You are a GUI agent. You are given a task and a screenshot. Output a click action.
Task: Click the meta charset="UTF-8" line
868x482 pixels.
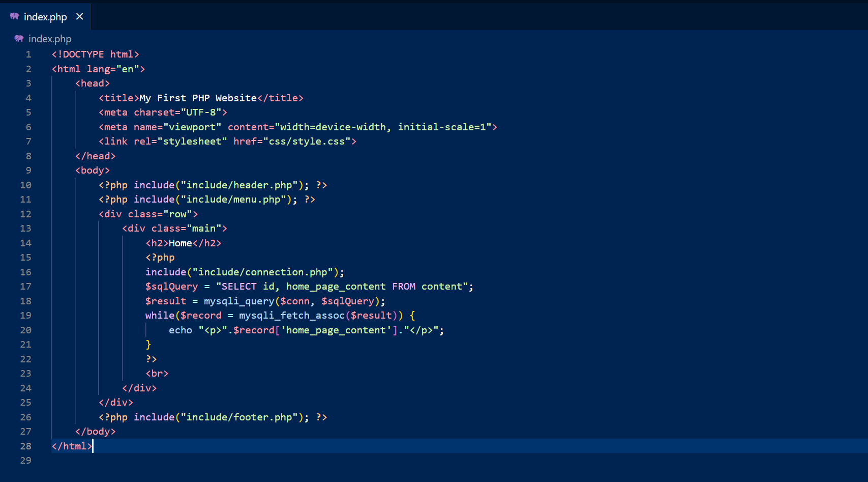point(163,112)
